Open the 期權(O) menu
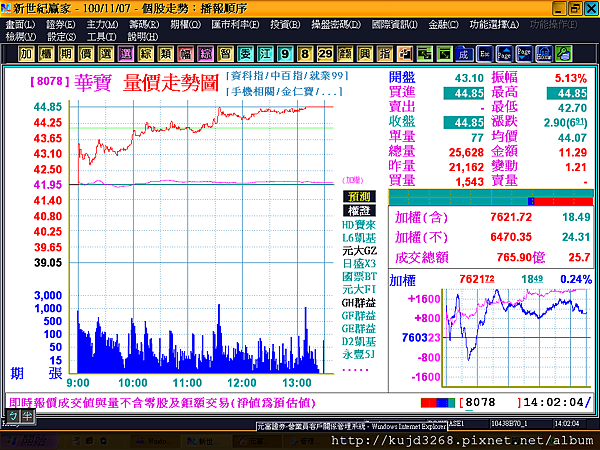Image resolution: width=600 pixels, height=450 pixels. [185, 25]
